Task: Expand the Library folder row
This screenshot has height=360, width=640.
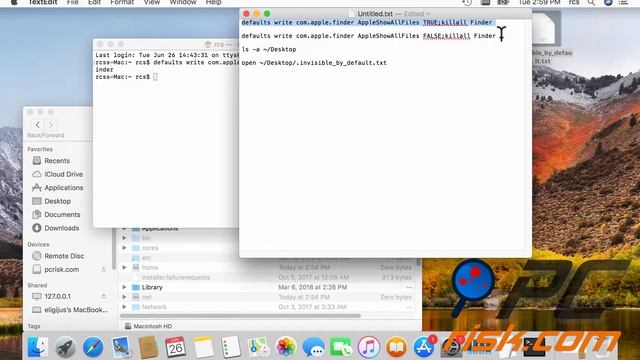Action: (124, 287)
